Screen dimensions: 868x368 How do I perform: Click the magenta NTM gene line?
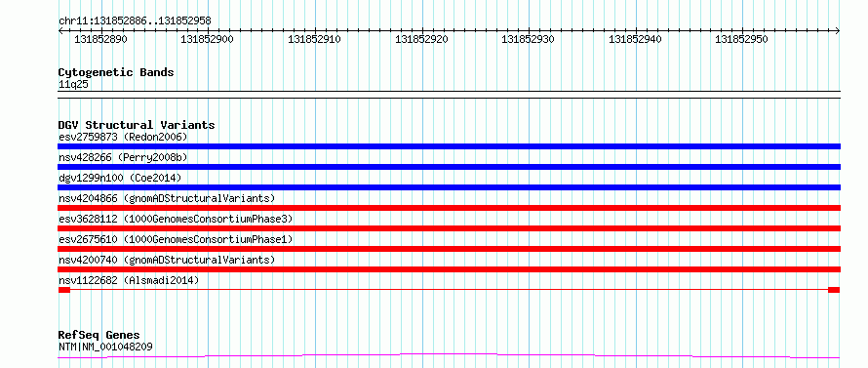[449, 355]
